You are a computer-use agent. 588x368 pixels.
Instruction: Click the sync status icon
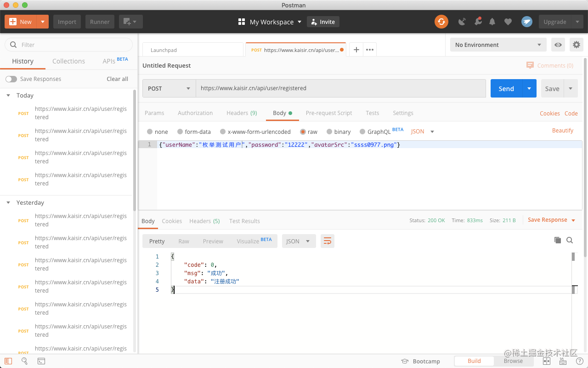point(441,22)
